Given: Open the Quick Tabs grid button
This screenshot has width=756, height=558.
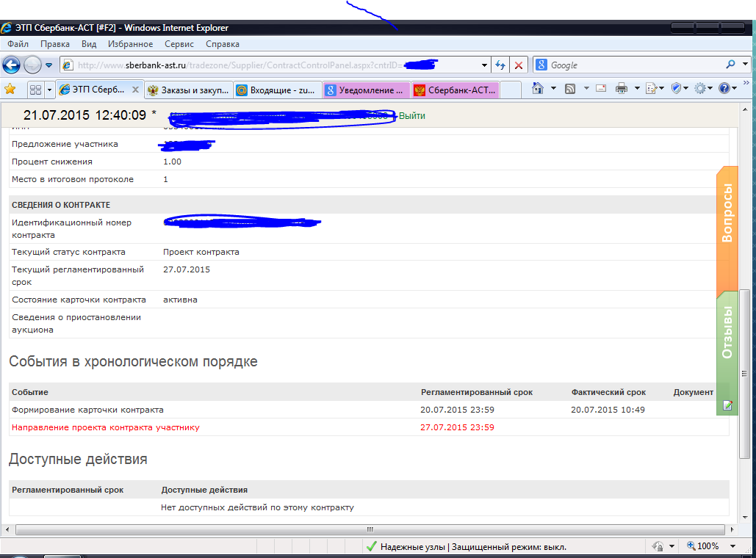Looking at the screenshot, I should [x=35, y=90].
